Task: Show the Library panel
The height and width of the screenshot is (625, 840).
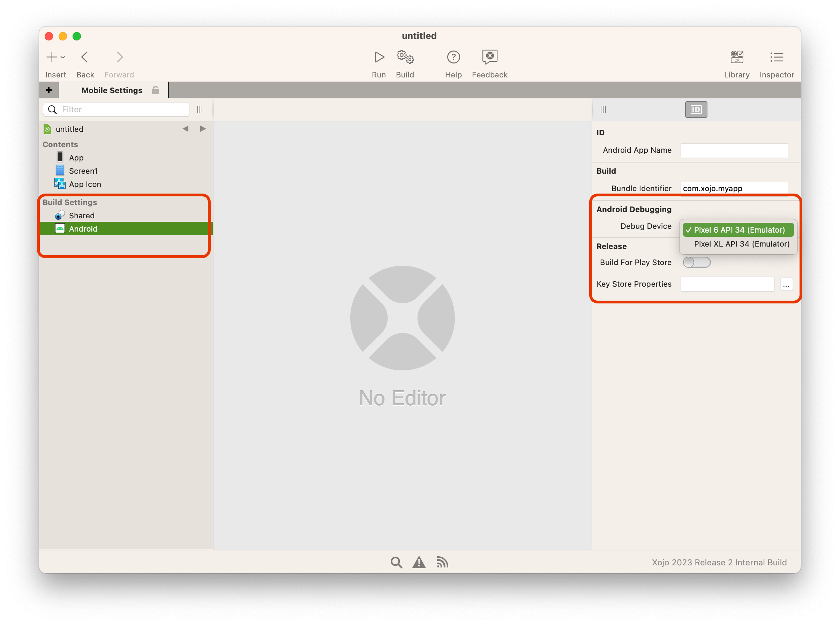Action: (737, 57)
